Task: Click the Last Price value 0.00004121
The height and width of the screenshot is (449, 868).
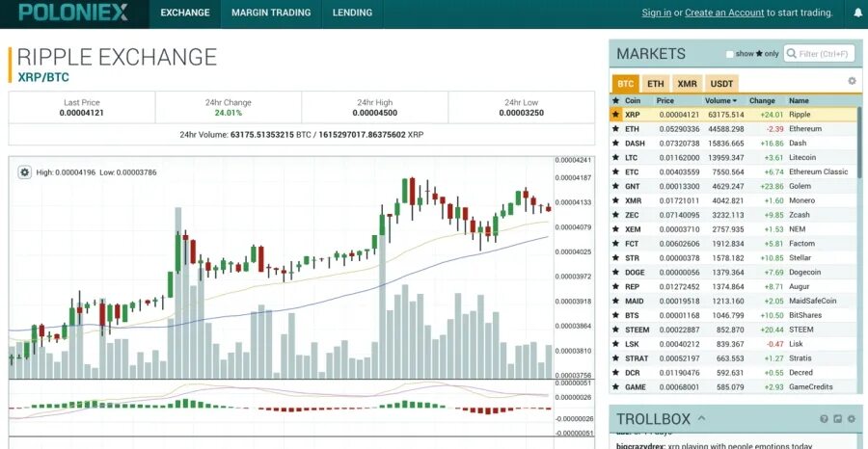Action: pos(82,113)
